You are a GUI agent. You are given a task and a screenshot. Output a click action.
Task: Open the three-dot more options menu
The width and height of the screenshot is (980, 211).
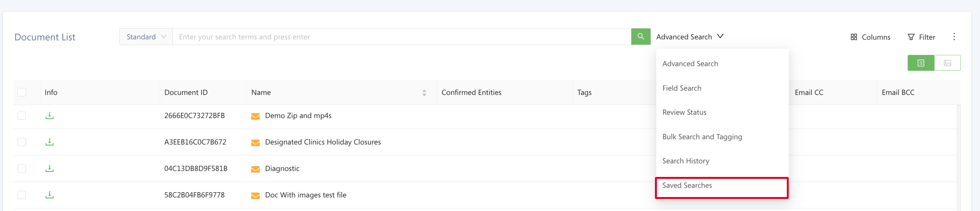pyautogui.click(x=954, y=36)
